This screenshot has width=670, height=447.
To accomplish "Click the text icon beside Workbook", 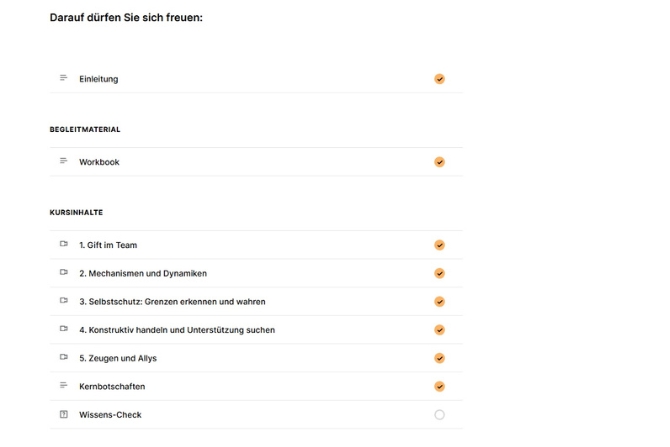I will click(63, 161).
